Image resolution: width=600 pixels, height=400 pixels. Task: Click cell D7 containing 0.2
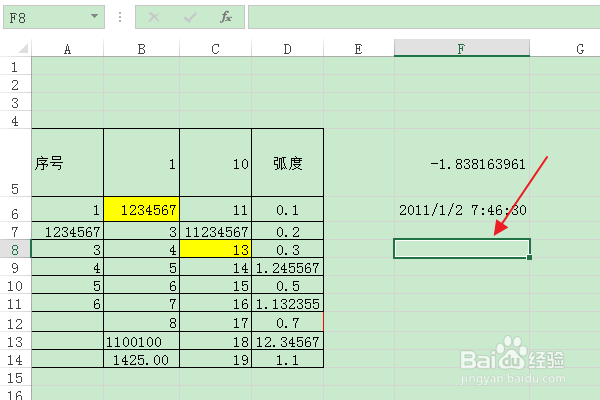coord(287,231)
